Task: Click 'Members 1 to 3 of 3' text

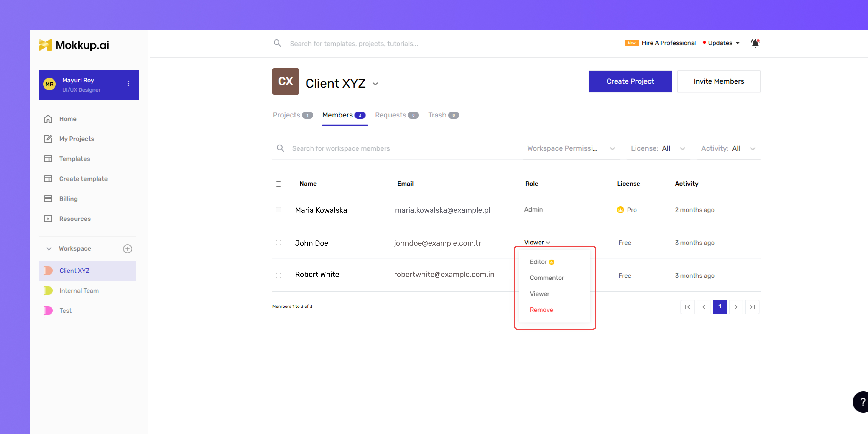Action: (x=292, y=307)
